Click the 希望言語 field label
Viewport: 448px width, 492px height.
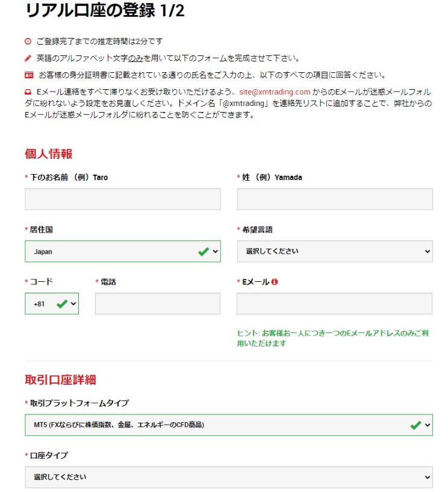(257, 229)
